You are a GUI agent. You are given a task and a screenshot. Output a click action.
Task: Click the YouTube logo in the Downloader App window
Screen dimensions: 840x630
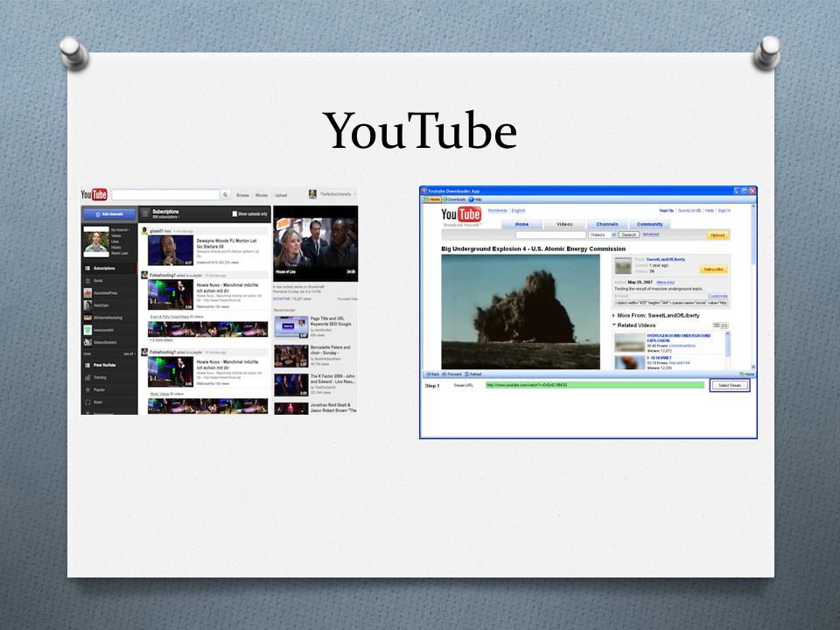coord(461,214)
